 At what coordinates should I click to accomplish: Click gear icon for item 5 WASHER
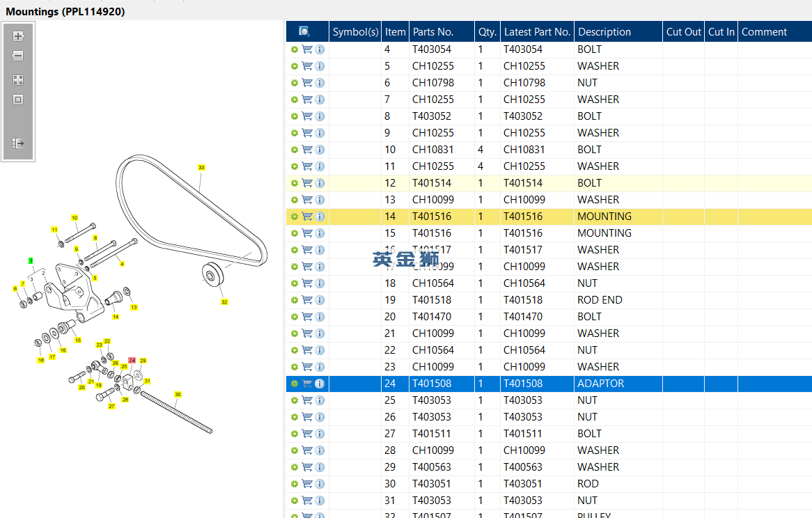point(295,66)
